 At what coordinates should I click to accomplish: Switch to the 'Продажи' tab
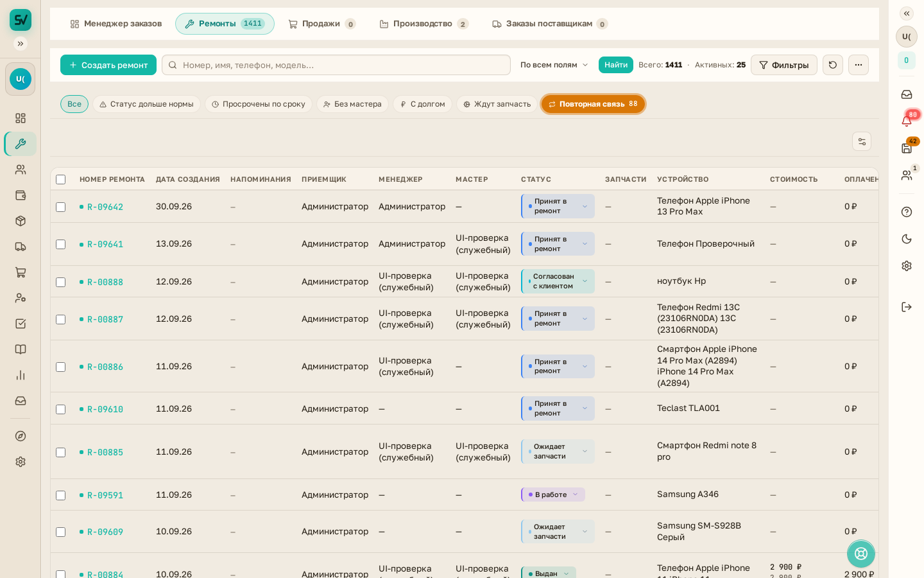(321, 24)
